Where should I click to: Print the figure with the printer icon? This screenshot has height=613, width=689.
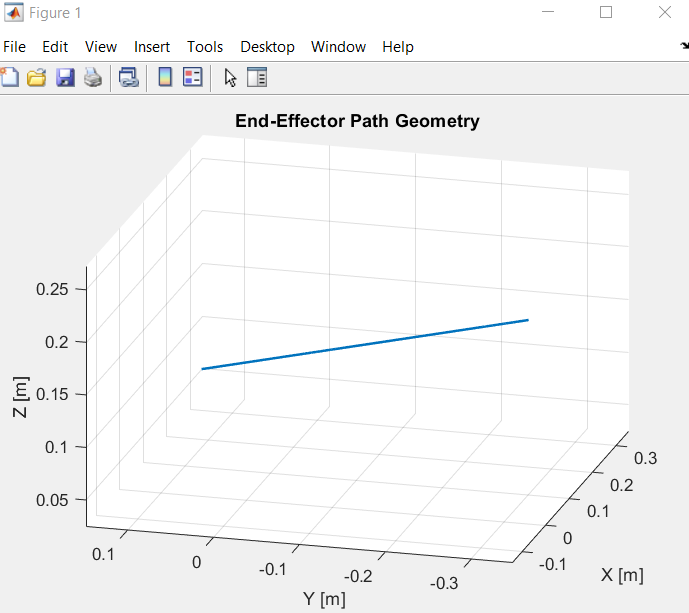(x=93, y=78)
